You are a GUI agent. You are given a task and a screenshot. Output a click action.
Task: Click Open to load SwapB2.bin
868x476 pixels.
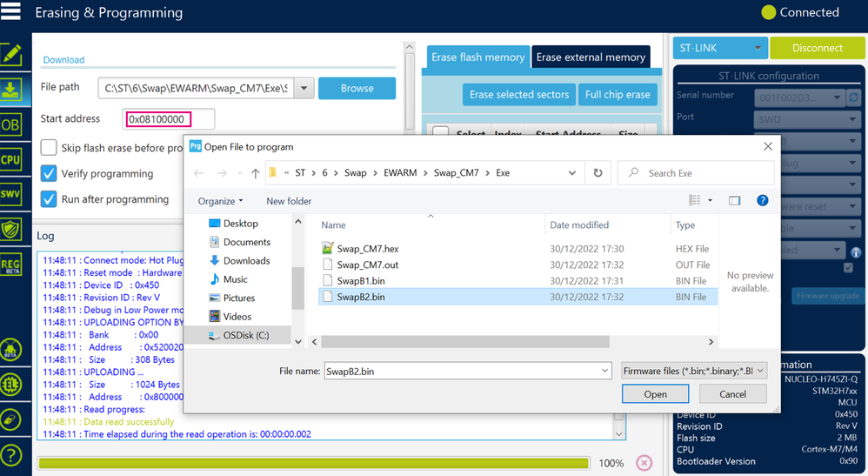pos(656,394)
